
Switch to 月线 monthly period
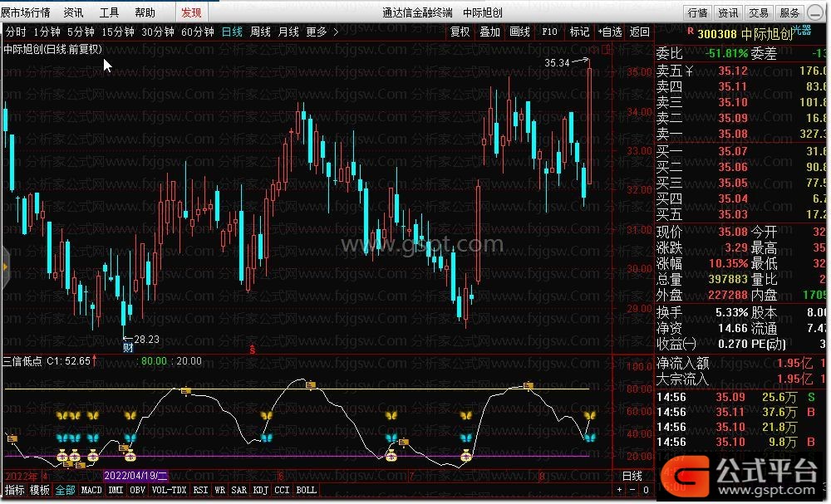point(288,32)
